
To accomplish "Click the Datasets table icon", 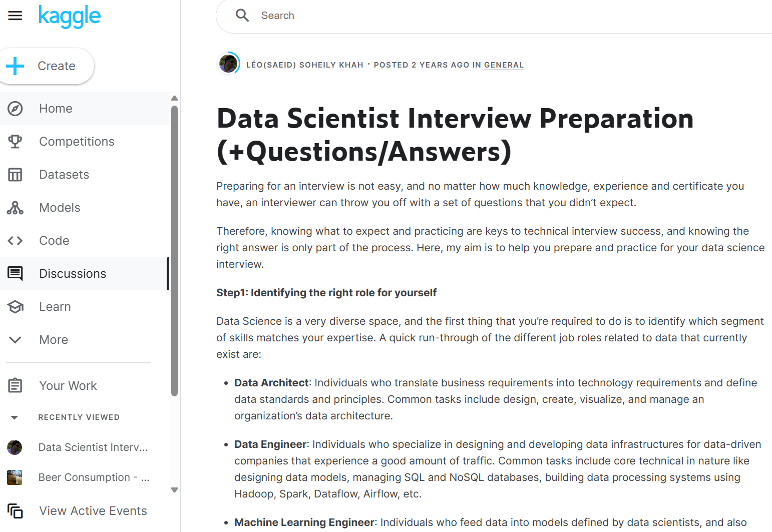I will pos(15,175).
